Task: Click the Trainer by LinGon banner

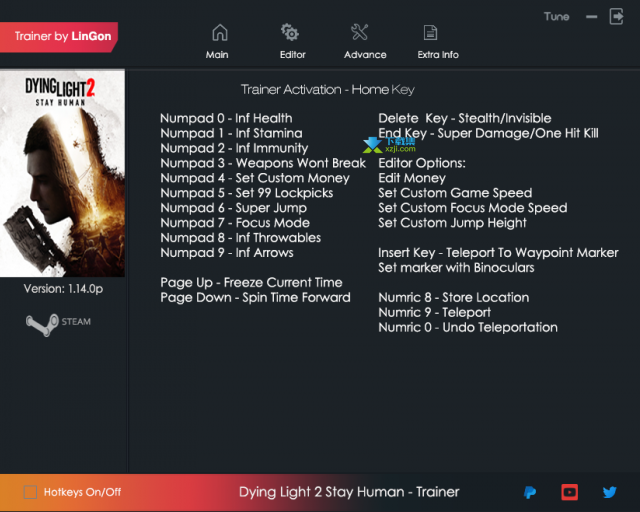Action: pos(59,37)
